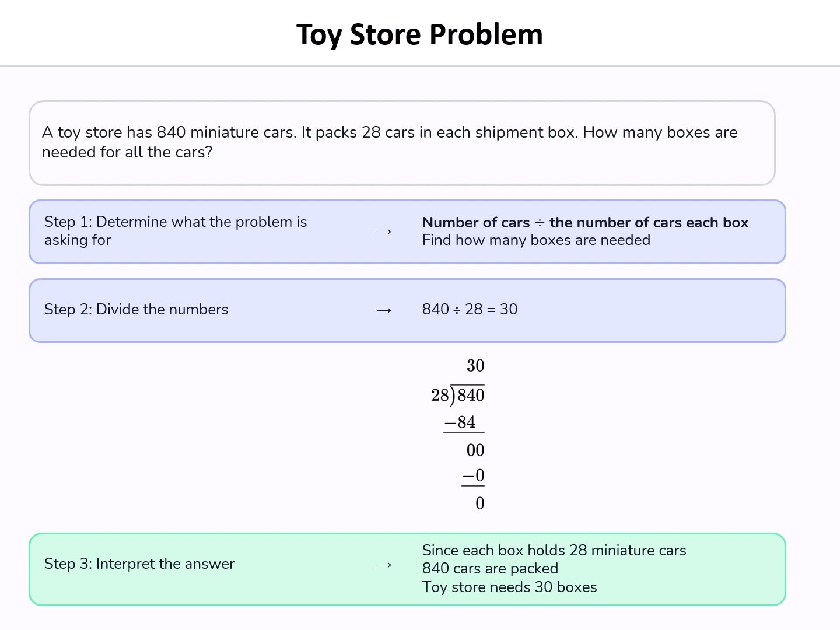Click the −0 subtraction row
Screen dimensions: 840x630
(x=474, y=475)
